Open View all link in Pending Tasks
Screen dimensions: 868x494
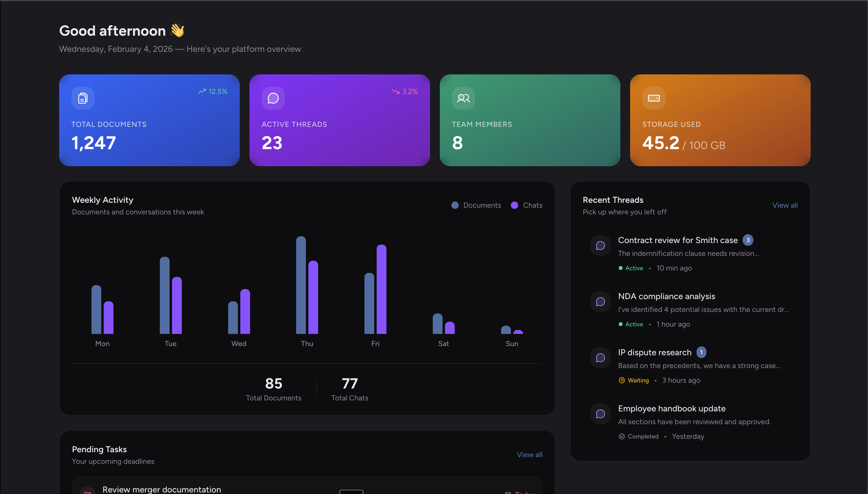[x=529, y=455]
